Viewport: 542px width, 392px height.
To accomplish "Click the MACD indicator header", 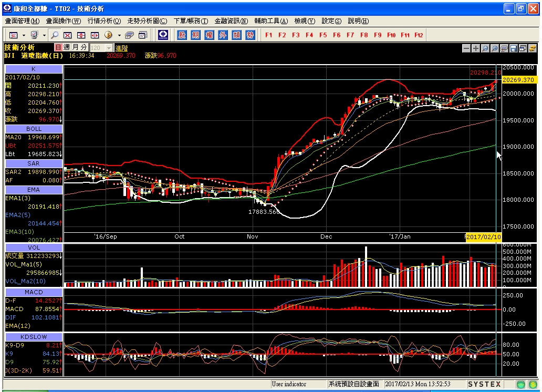I will coord(34,292).
